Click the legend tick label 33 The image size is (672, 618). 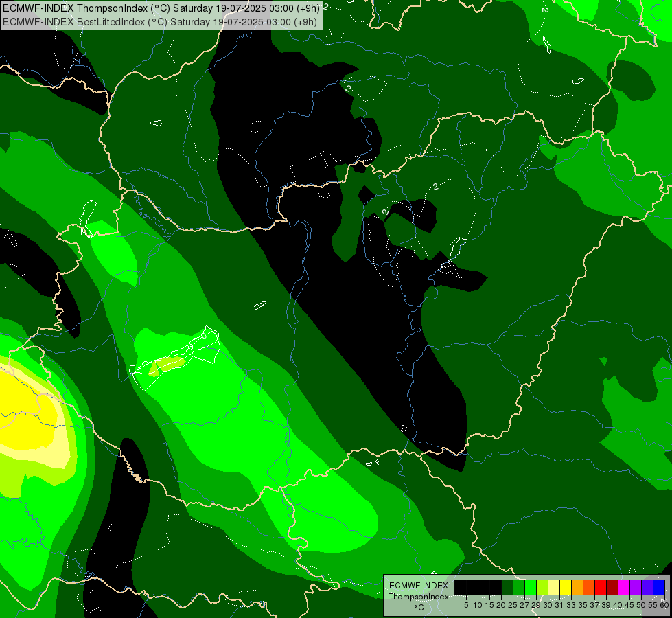point(571,605)
